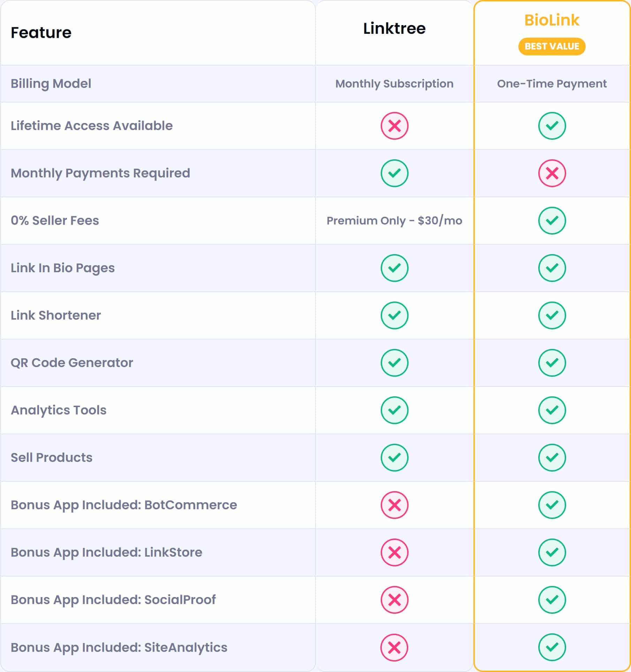This screenshot has height=672, width=631.
Task: Click Linktree's red X for Lifetime Access Available
Action: pos(394,126)
